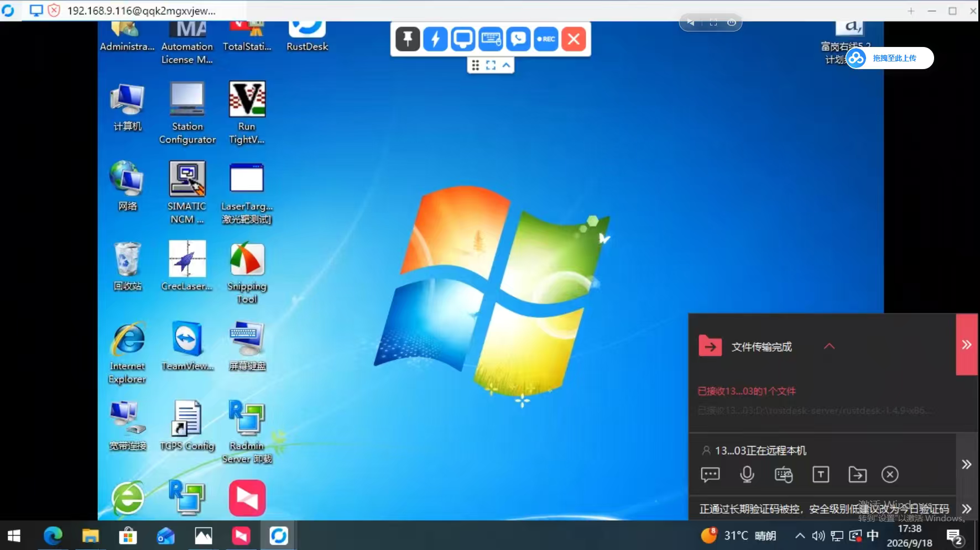The image size is (980, 550).
Task: Toggle the file transfer folder permission icon
Action: 858,474
